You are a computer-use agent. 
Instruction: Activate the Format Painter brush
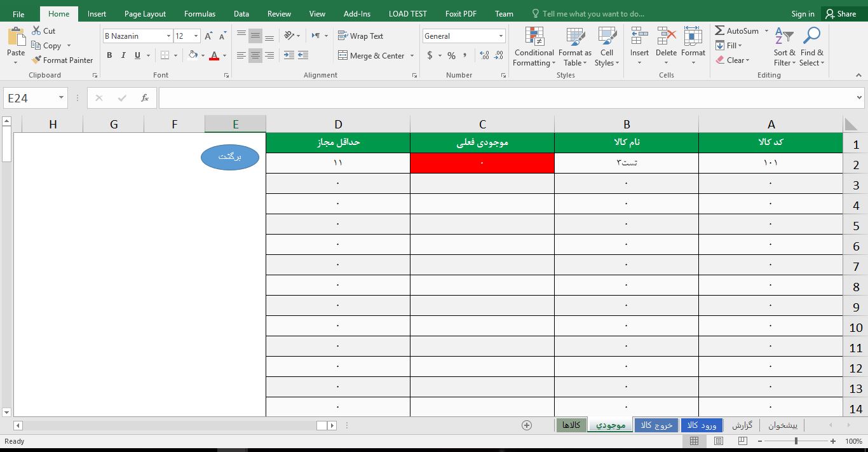[36, 60]
